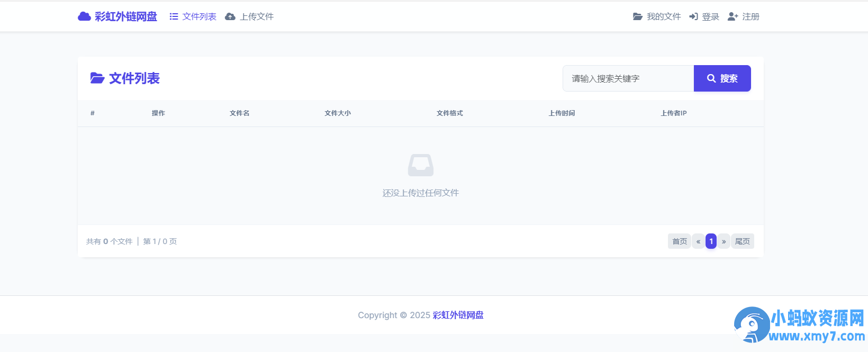Click the list icon before 文件列表 in navbar
The image size is (868, 352).
point(174,16)
